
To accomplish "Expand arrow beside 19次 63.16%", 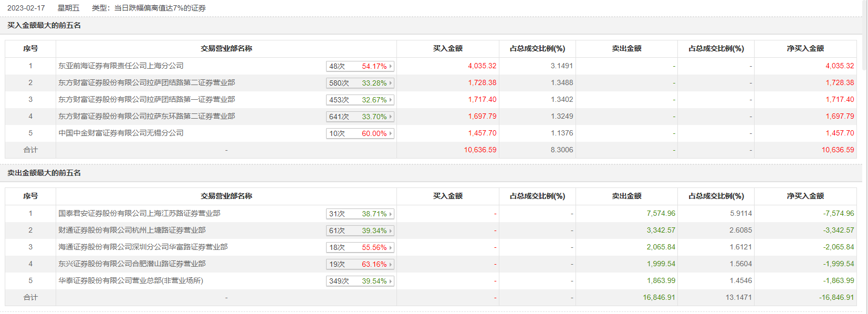I will tap(391, 265).
